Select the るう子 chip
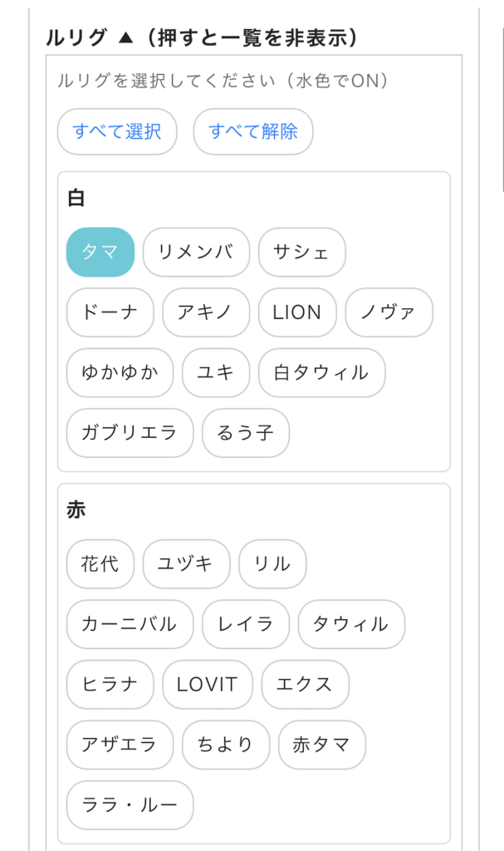The height and width of the screenshot is (851, 504). (x=246, y=433)
